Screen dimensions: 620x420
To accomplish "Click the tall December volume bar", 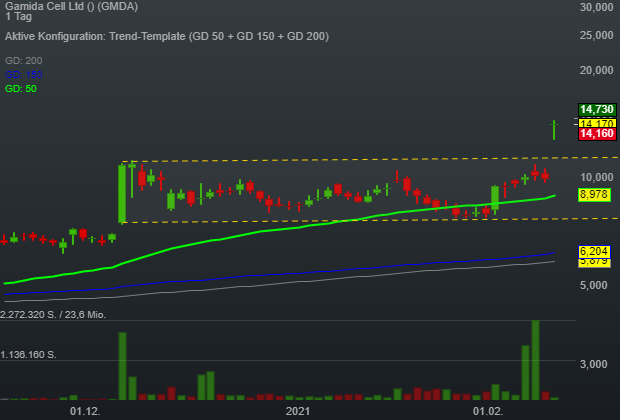I will (x=122, y=366).
